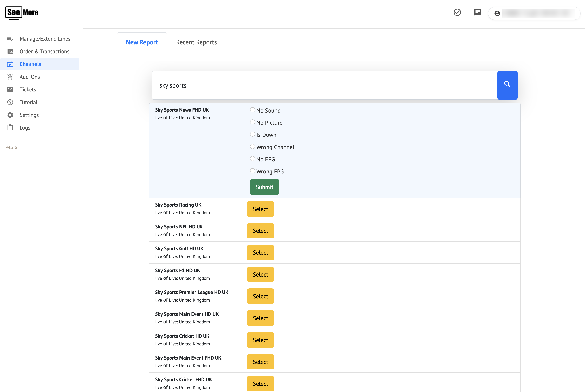Viewport: 585px width, 392px height.
Task: Open the New Report tab
Action: pyautogui.click(x=142, y=42)
